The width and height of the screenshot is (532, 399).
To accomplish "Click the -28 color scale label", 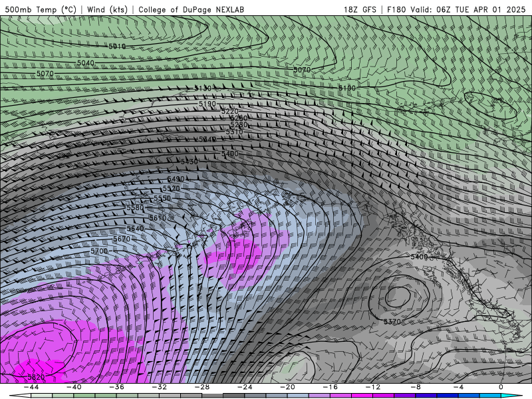I will 202,387.
